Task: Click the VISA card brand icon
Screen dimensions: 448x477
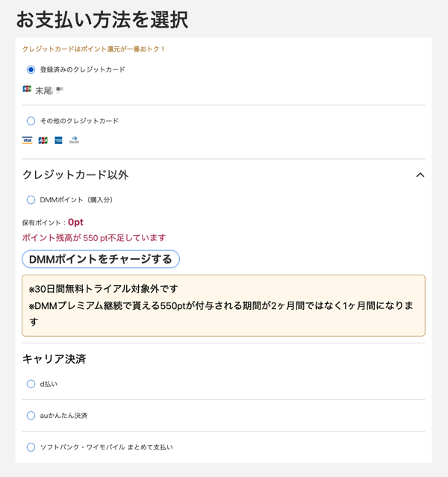Action: pyautogui.click(x=27, y=140)
